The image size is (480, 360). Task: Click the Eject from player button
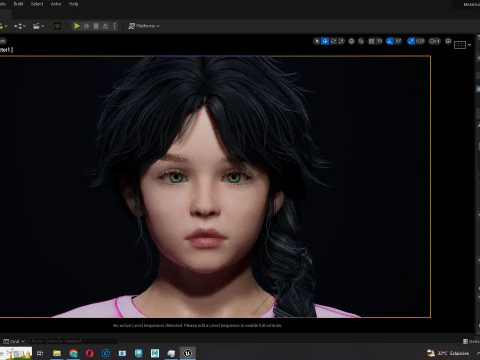[105, 26]
